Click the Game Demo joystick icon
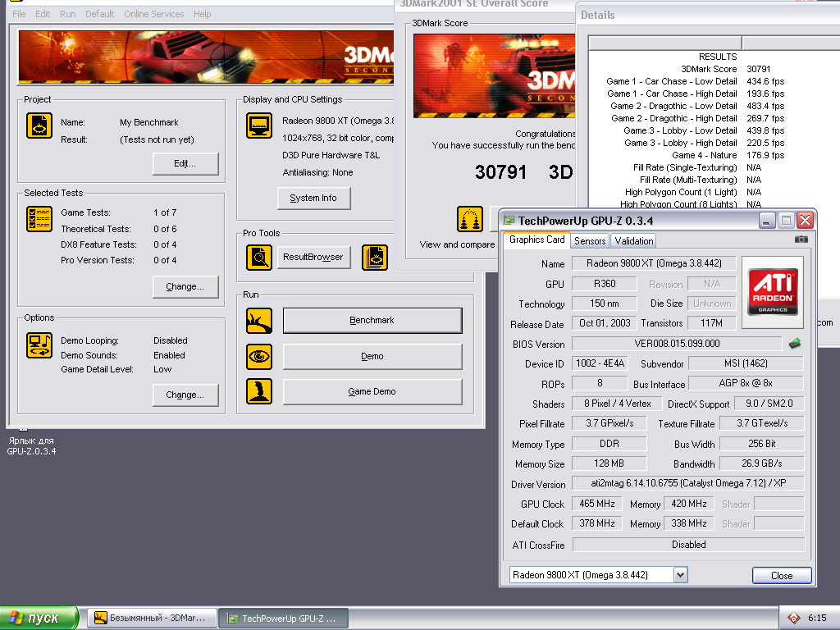840x630 pixels. coord(259,391)
